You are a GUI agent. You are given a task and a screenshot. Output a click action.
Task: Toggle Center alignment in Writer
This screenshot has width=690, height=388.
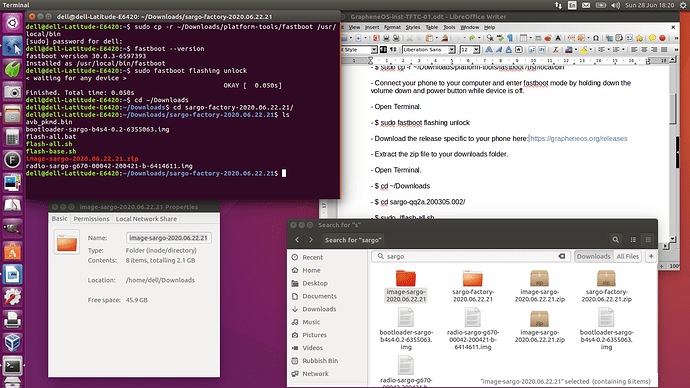tap(644, 50)
